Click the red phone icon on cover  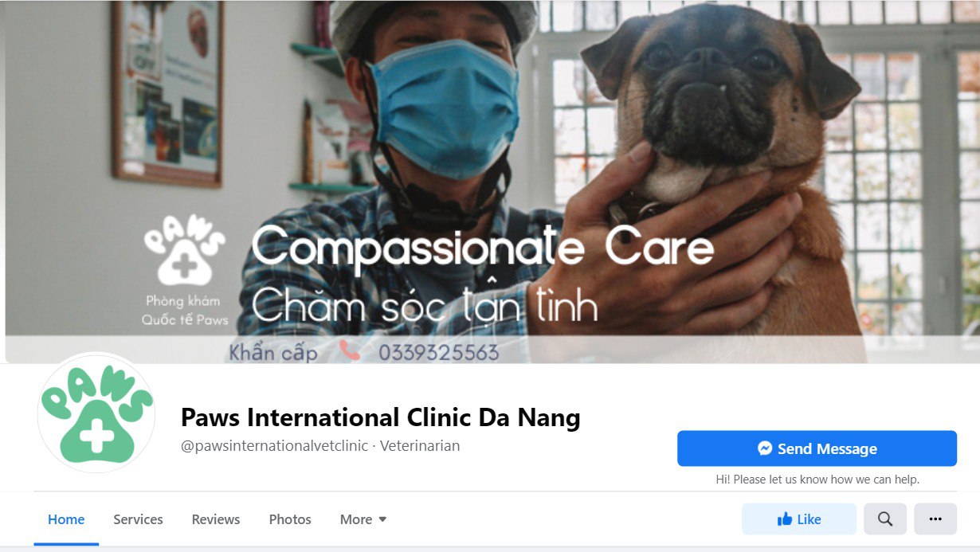(x=349, y=350)
